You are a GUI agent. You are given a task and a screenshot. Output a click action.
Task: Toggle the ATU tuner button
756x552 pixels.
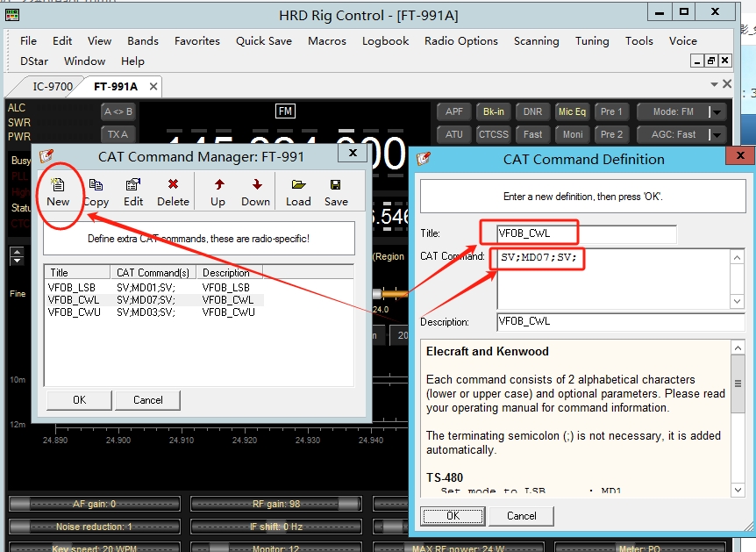(454, 134)
